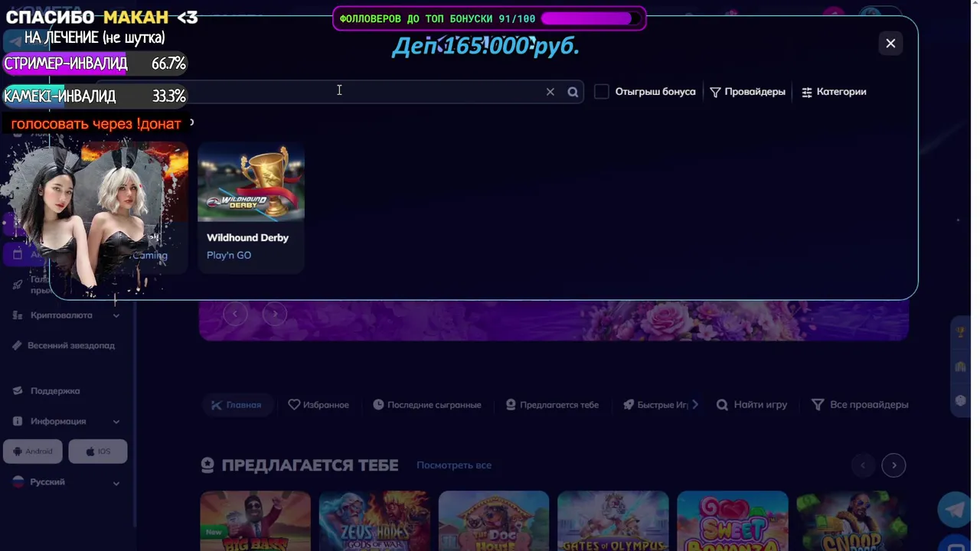Click the clock icon on Последние сыгранные
The height and width of the screenshot is (551, 980).
tap(378, 405)
